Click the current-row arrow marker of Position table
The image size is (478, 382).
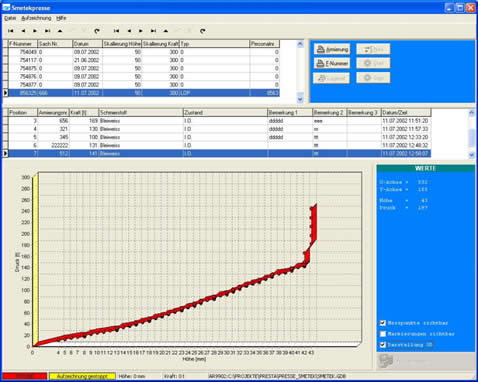pyautogui.click(x=5, y=153)
